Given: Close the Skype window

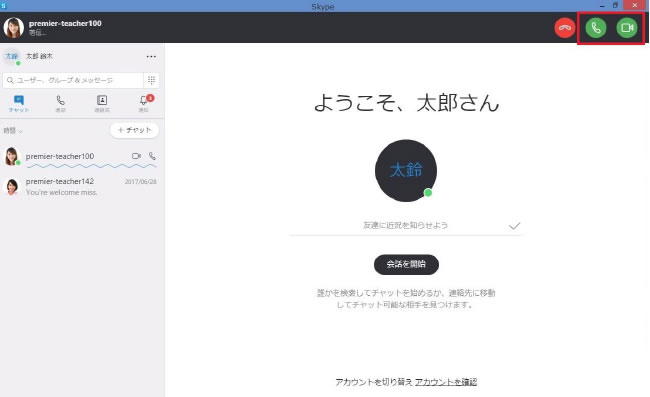Looking at the screenshot, I should (x=635, y=6).
